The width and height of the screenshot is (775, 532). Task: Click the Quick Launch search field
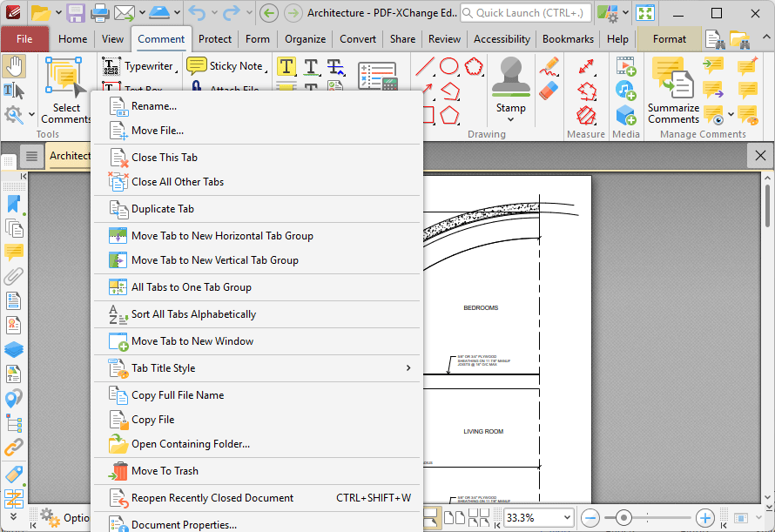(525, 13)
